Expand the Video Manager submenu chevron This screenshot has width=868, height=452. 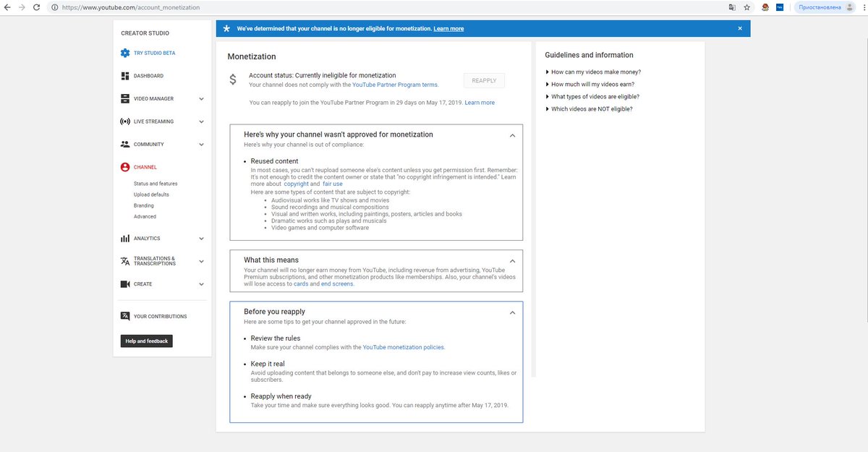coord(201,99)
